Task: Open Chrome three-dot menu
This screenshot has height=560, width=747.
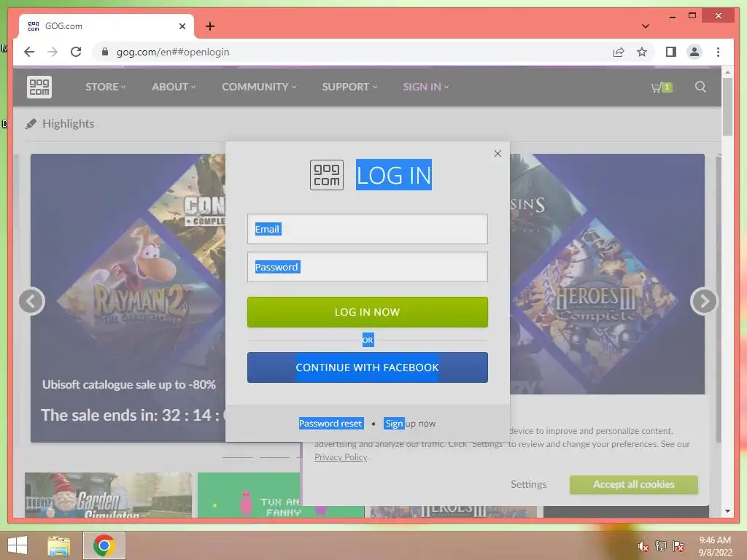Action: point(718,52)
